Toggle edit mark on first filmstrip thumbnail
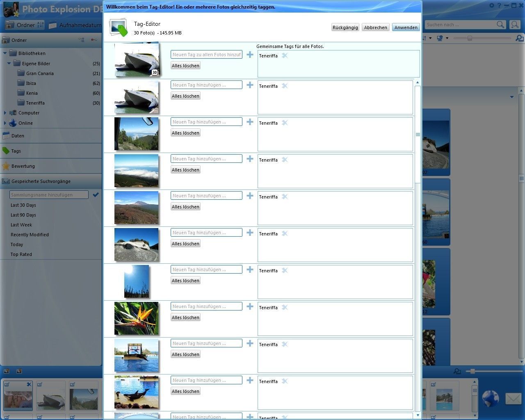The image size is (525, 420). pos(7,384)
